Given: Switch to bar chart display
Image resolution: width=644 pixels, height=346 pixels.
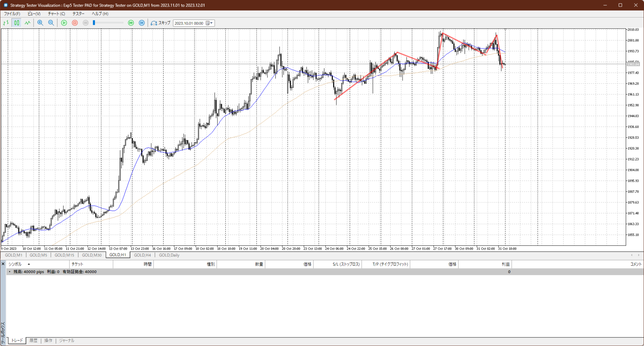Looking at the screenshot, I should coord(6,23).
